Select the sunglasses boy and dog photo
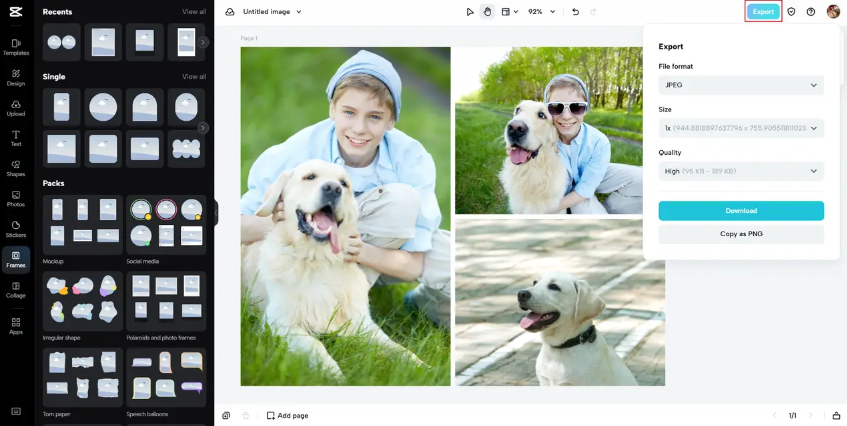 coord(549,131)
